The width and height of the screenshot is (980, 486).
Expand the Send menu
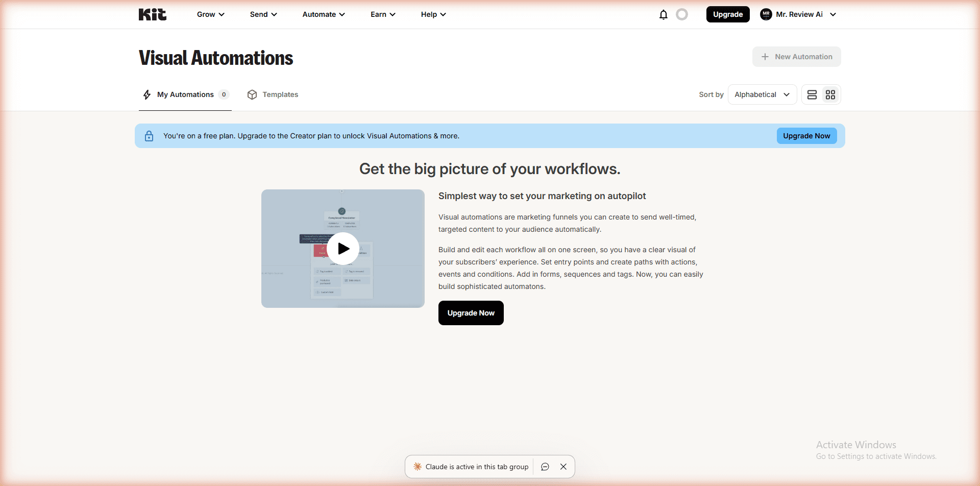click(x=263, y=14)
